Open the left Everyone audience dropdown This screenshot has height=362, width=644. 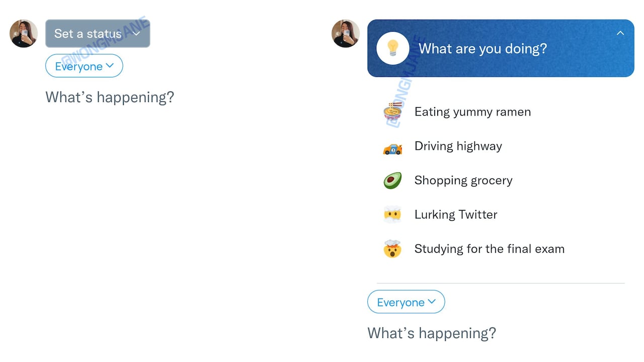[84, 66]
